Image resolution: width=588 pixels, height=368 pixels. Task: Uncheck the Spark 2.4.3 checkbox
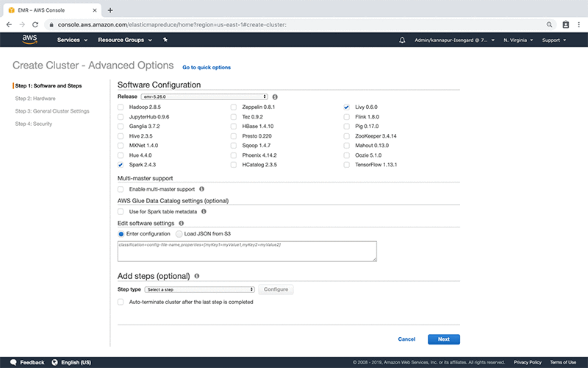coord(121,164)
